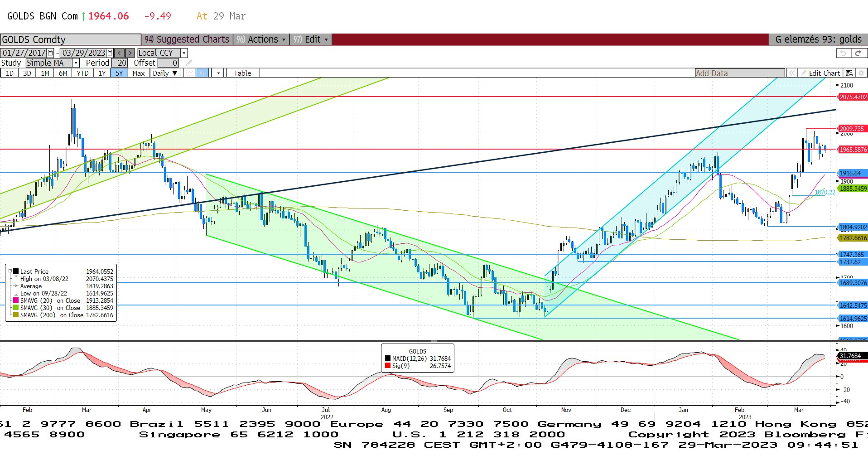868x470 pixels.
Task: Click the High marker icon in legend
Action: pos(16,279)
